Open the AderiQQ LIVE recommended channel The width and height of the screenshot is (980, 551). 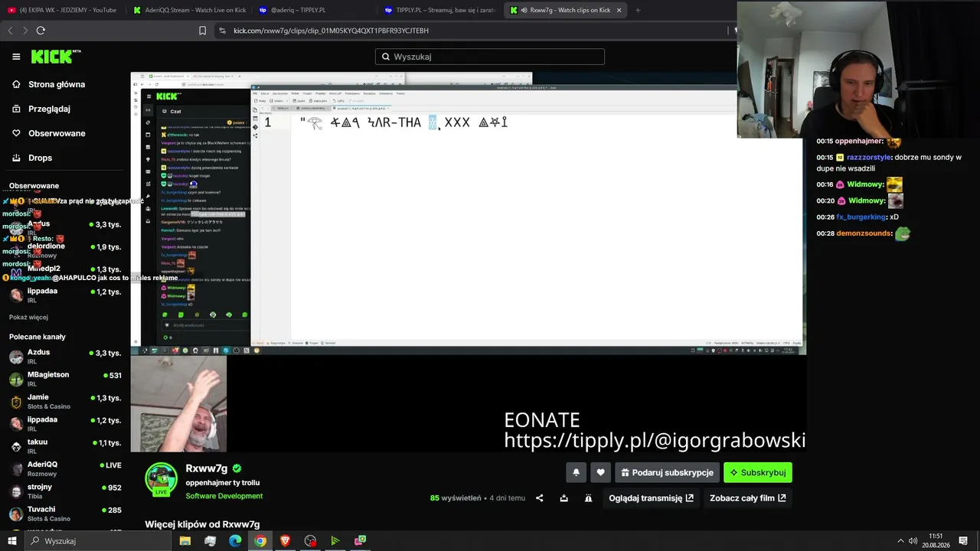(x=66, y=468)
